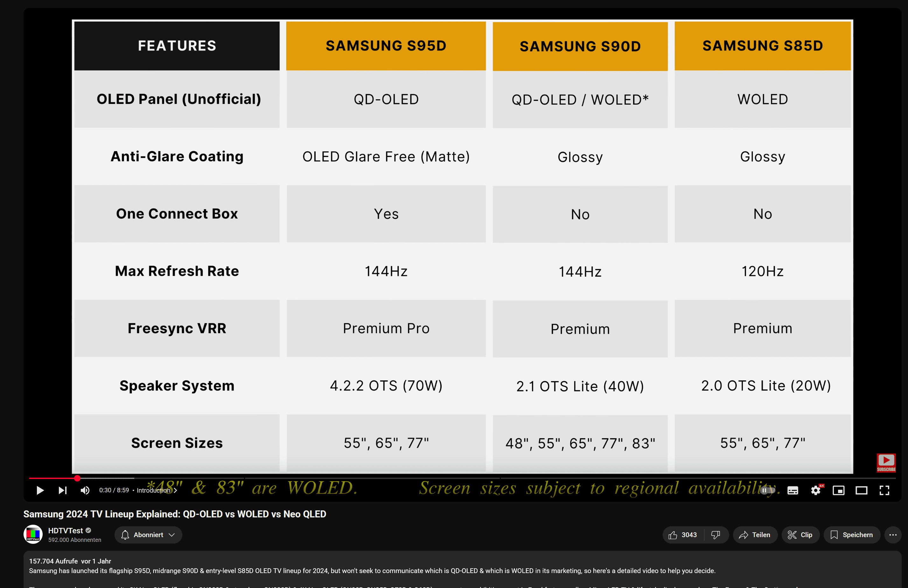This screenshot has height=588, width=908.
Task: Like the video with 3043 likes
Action: [x=683, y=535]
